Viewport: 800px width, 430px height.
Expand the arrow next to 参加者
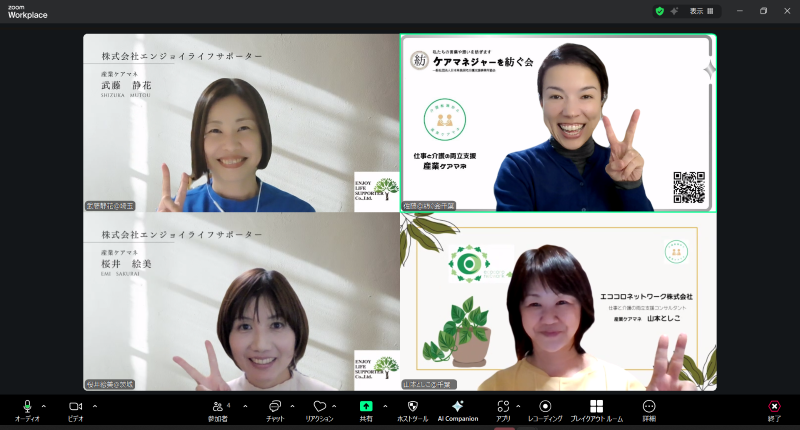(245, 406)
